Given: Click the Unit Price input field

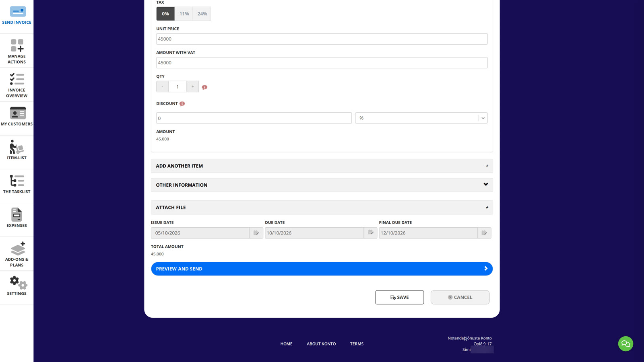Looking at the screenshot, I should [x=322, y=39].
